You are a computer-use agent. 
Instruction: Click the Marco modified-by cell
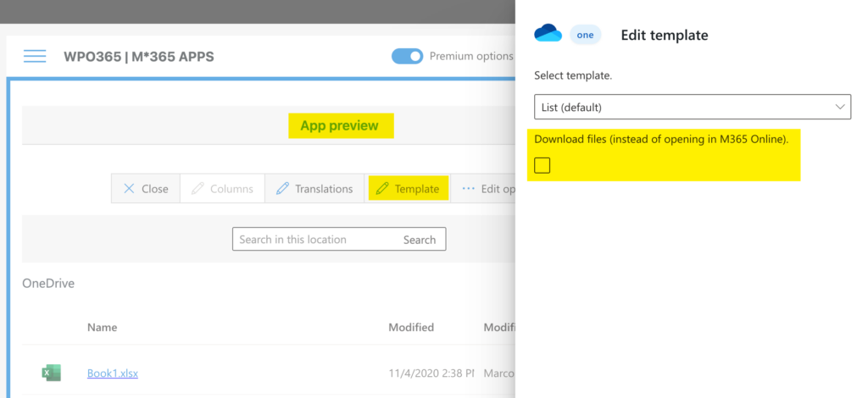tap(498, 373)
